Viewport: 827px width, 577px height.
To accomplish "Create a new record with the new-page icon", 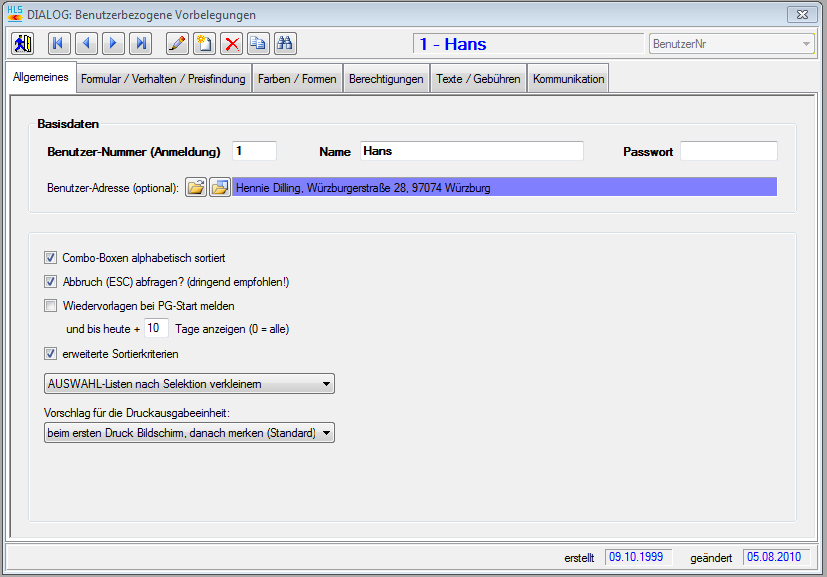I will (204, 44).
